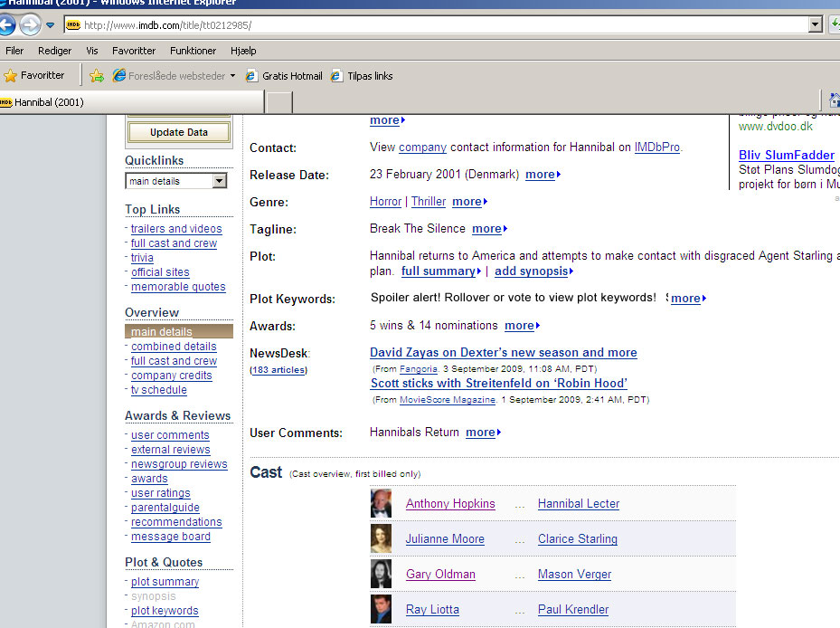Screen dimensions: 840x628
Task: Click the Update Data button
Action: point(179,132)
